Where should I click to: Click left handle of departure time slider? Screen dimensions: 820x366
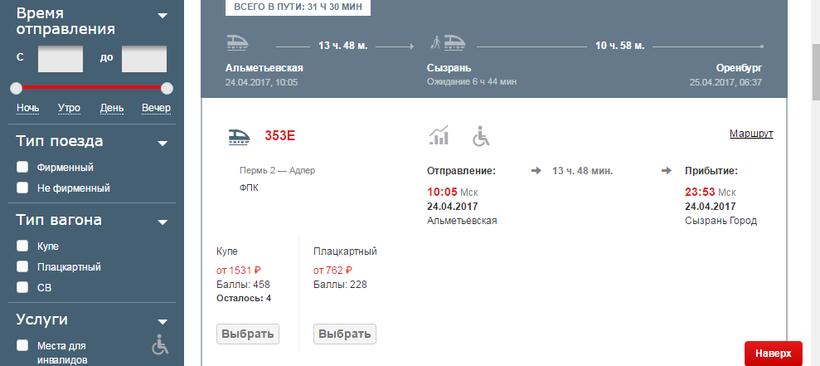(16, 88)
